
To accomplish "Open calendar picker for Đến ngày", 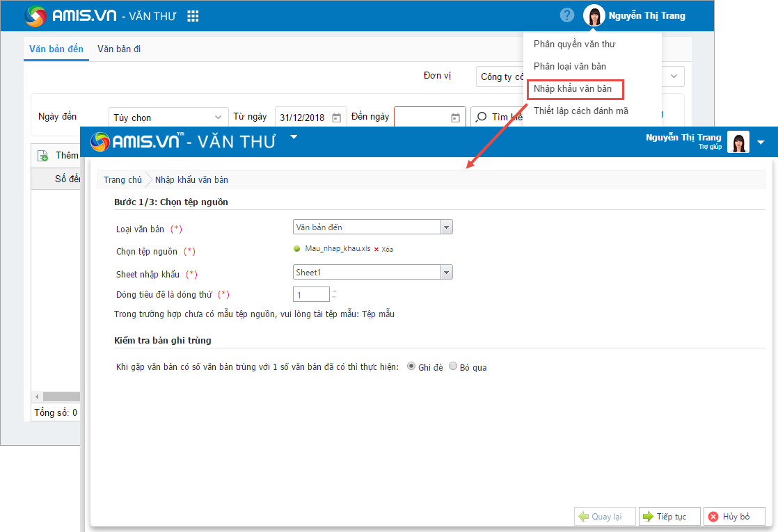I will click(x=455, y=118).
